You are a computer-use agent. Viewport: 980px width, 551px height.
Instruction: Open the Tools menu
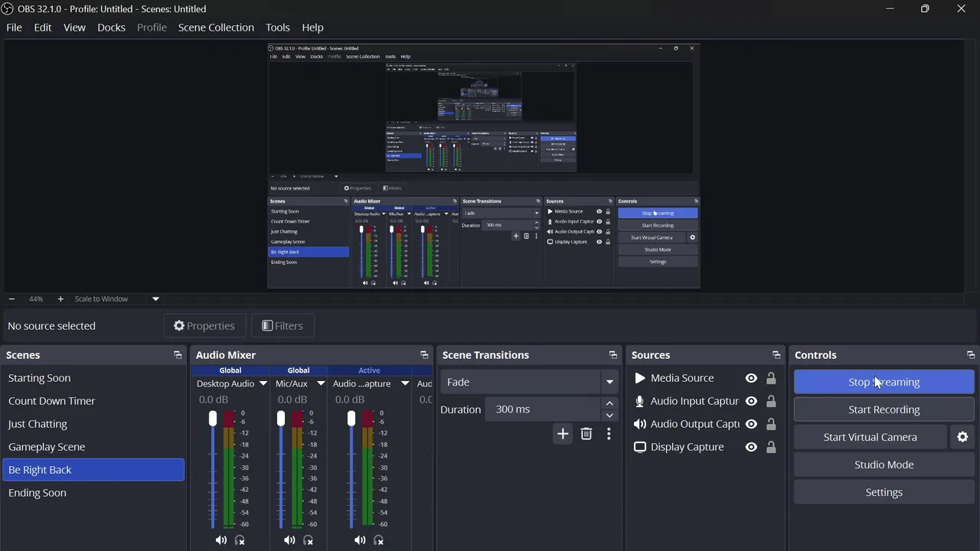coord(278,28)
